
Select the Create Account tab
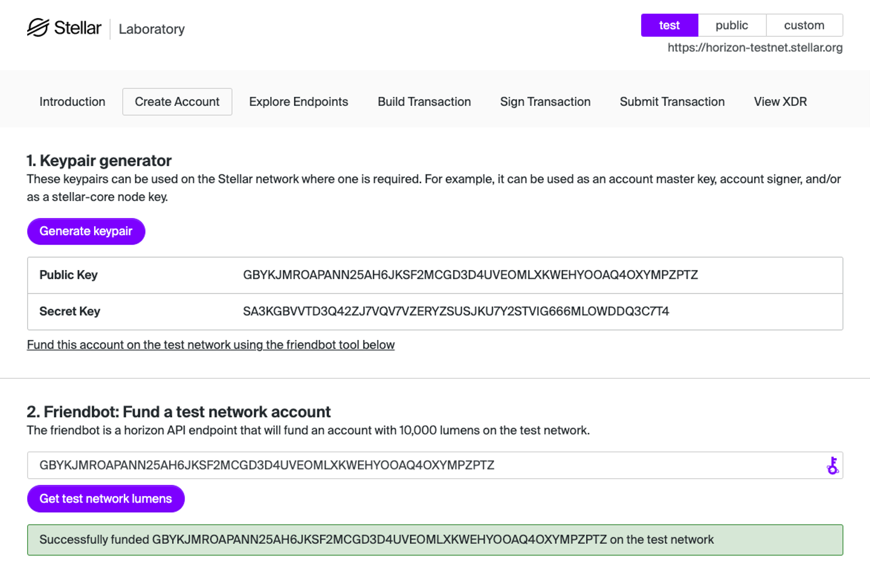pos(177,102)
